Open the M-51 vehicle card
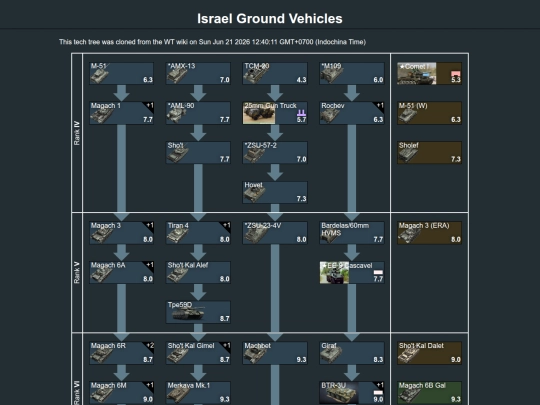 [122, 73]
